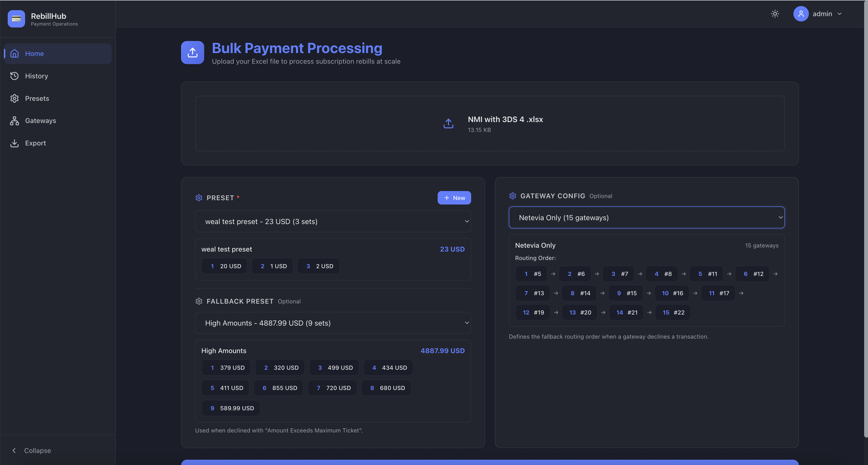Click the 589.99 USD fallback chip
This screenshot has height=465, width=868.
pyautogui.click(x=231, y=408)
